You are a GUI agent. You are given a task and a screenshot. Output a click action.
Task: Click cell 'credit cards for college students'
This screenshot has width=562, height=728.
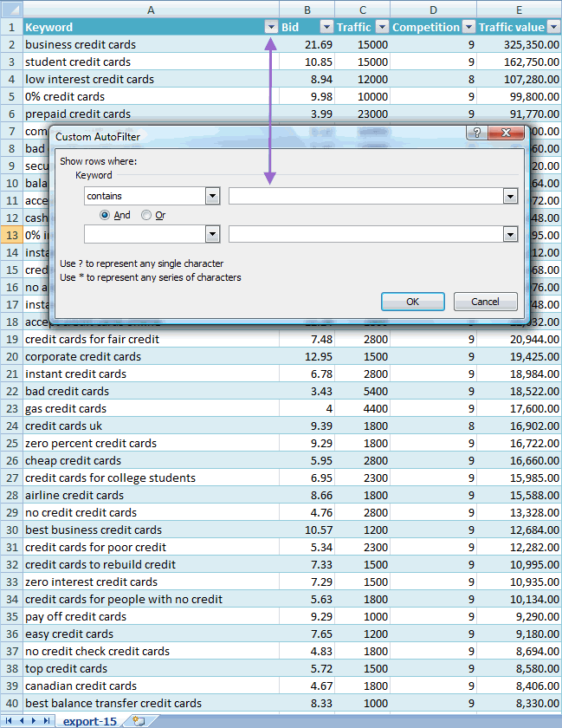coord(151,478)
